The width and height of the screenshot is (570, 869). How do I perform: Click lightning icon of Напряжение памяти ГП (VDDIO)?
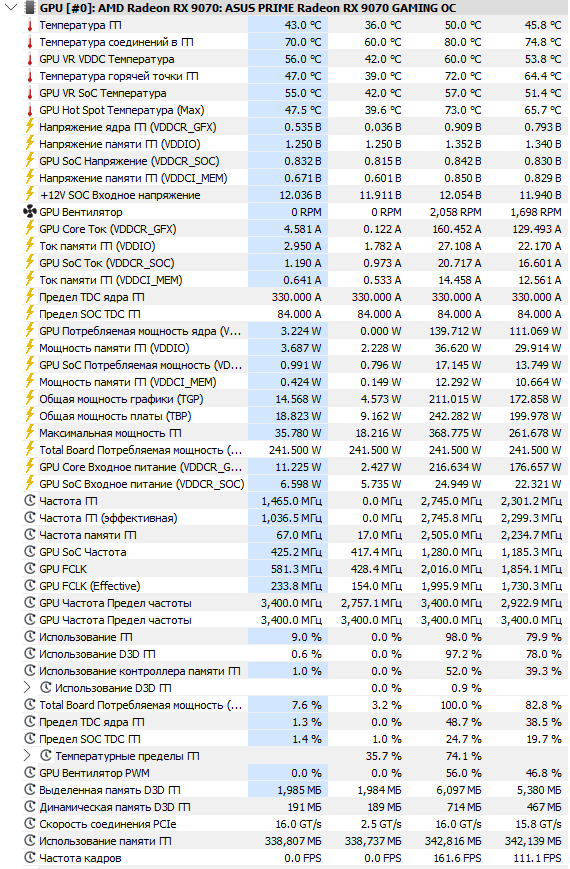point(30,144)
